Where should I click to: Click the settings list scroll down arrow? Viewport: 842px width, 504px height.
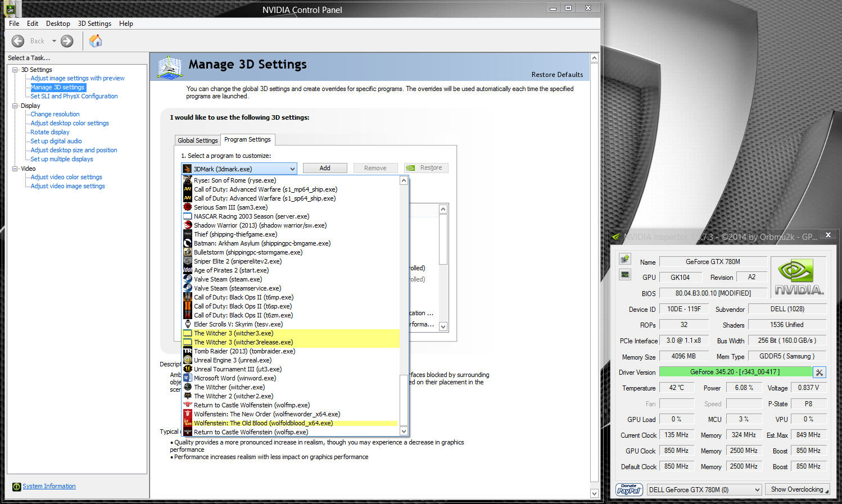[443, 326]
